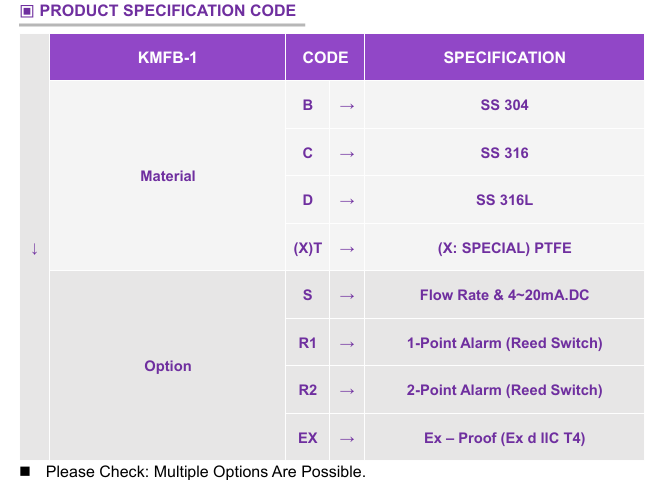Click the Material category cell
The width and height of the screenshot is (652, 480).
[168, 176]
